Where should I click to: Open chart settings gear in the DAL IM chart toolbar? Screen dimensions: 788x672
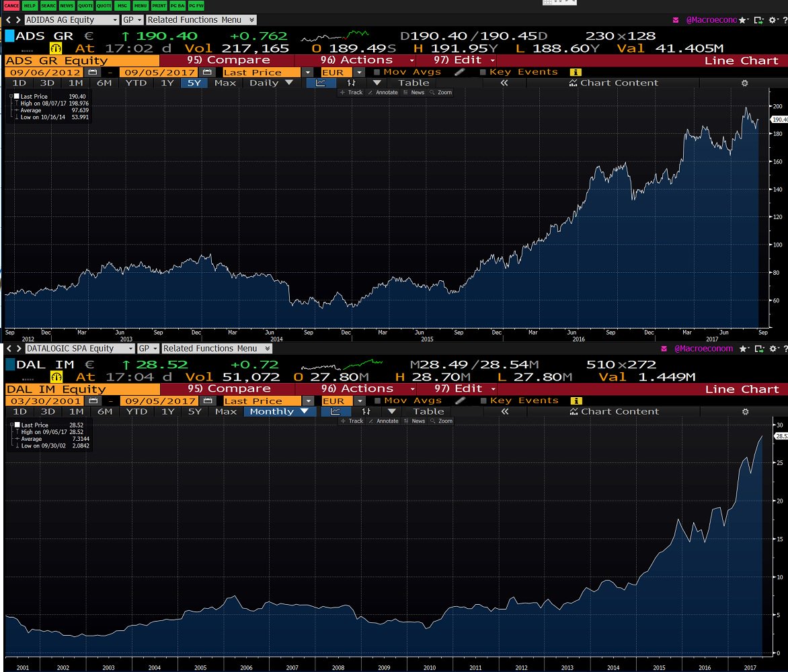pyautogui.click(x=745, y=411)
